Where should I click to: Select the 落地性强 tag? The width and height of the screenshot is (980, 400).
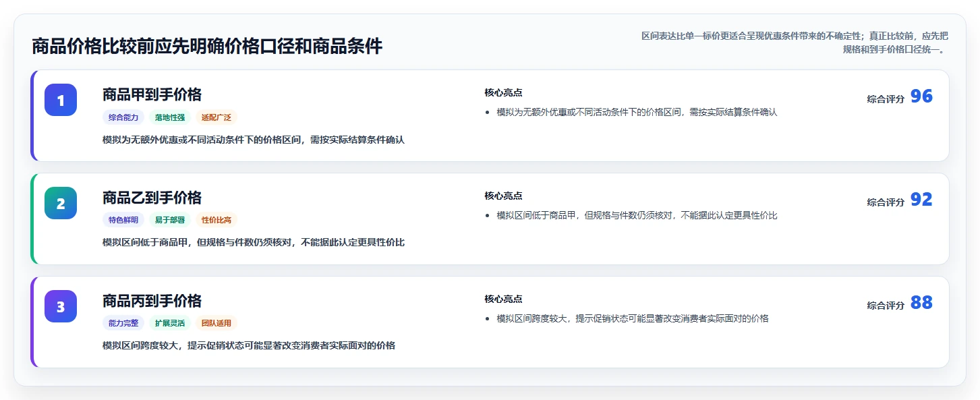tap(170, 117)
